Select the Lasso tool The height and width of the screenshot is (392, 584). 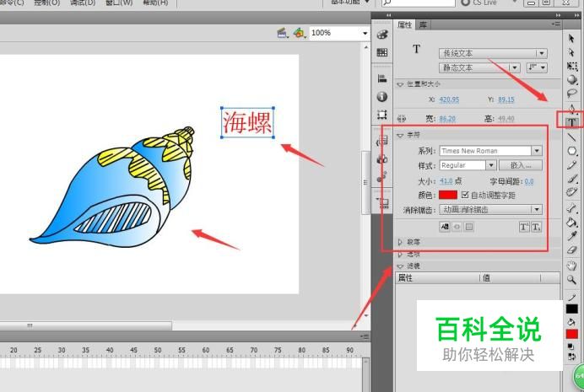(x=571, y=94)
